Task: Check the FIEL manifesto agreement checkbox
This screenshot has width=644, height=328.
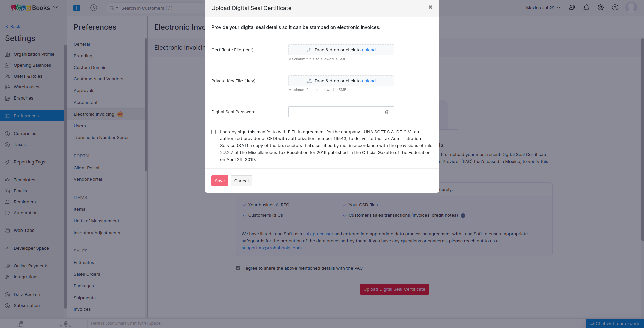Action: [x=213, y=132]
